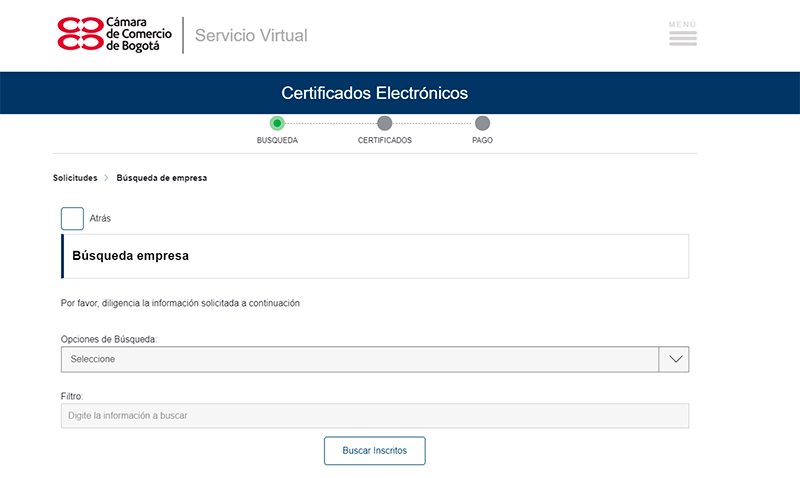The width and height of the screenshot is (800, 478).
Task: Click the Buscar Inscritos button
Action: pyautogui.click(x=374, y=450)
